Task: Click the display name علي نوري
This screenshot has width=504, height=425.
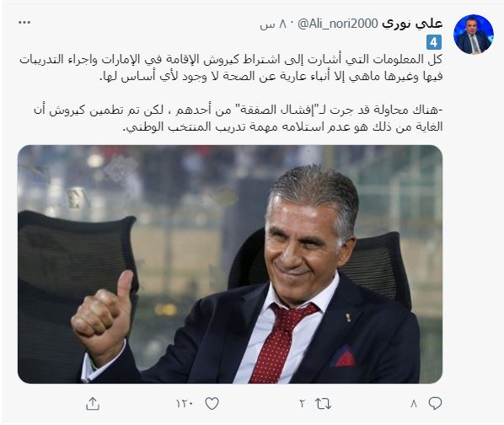Action: pyautogui.click(x=412, y=24)
